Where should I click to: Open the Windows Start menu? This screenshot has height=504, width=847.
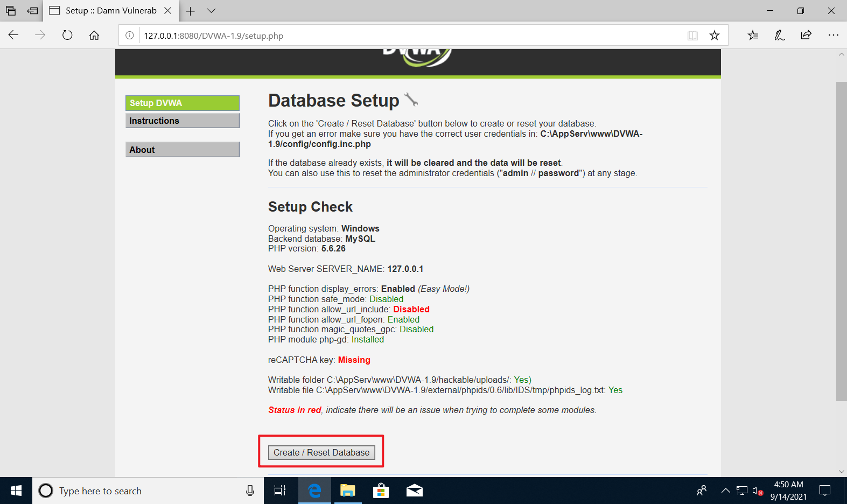[16, 491]
